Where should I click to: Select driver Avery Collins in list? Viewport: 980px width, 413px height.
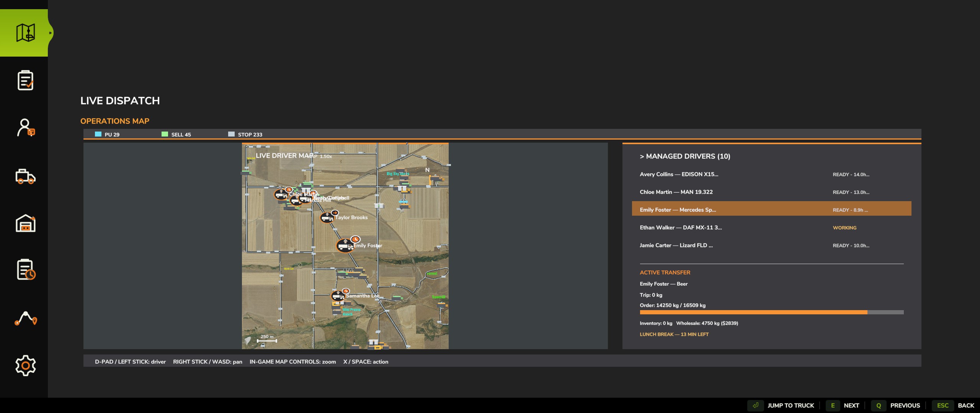tap(771, 174)
